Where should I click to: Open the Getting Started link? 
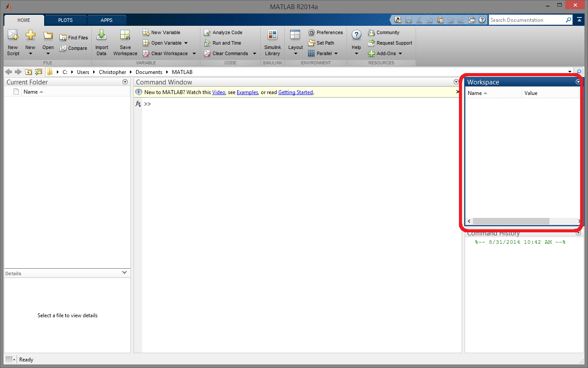point(296,92)
